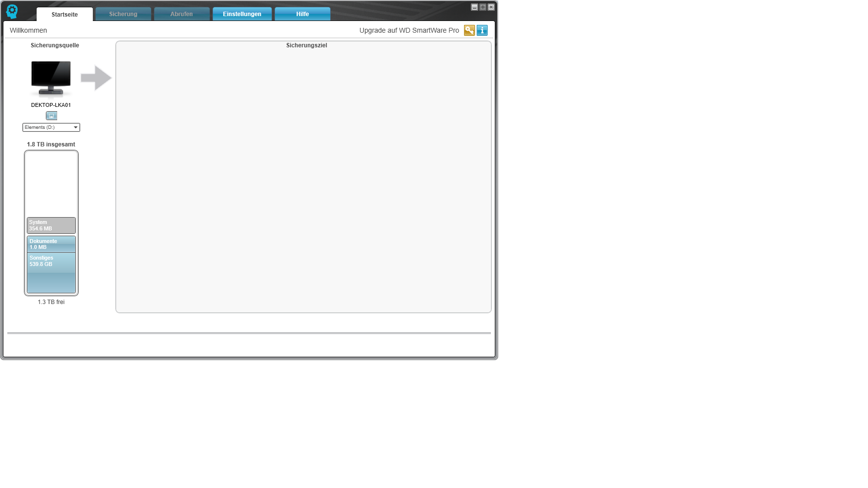Open the Elements (D:) drive dropdown
Image resolution: width=868 pixels, height=488 pixels.
[x=51, y=127]
